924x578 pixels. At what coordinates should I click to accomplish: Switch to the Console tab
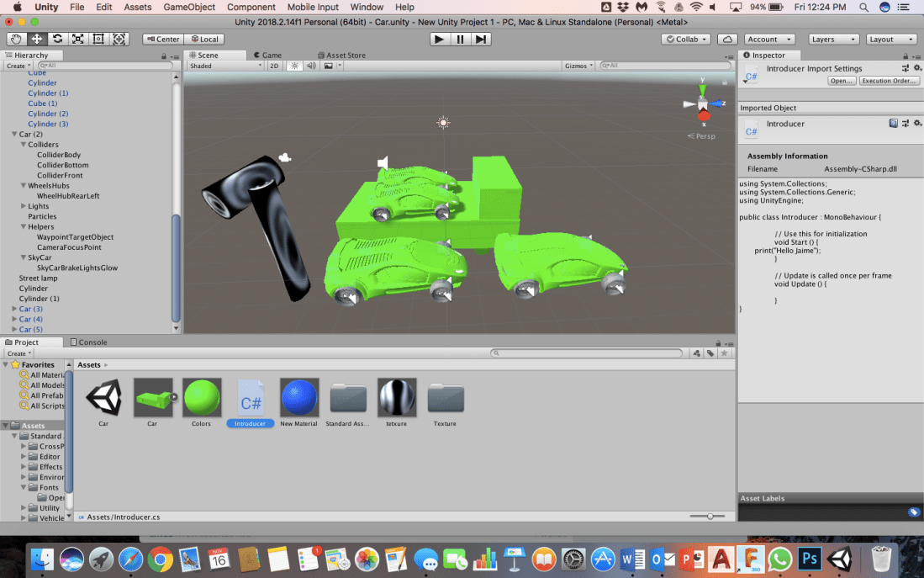tap(88, 342)
